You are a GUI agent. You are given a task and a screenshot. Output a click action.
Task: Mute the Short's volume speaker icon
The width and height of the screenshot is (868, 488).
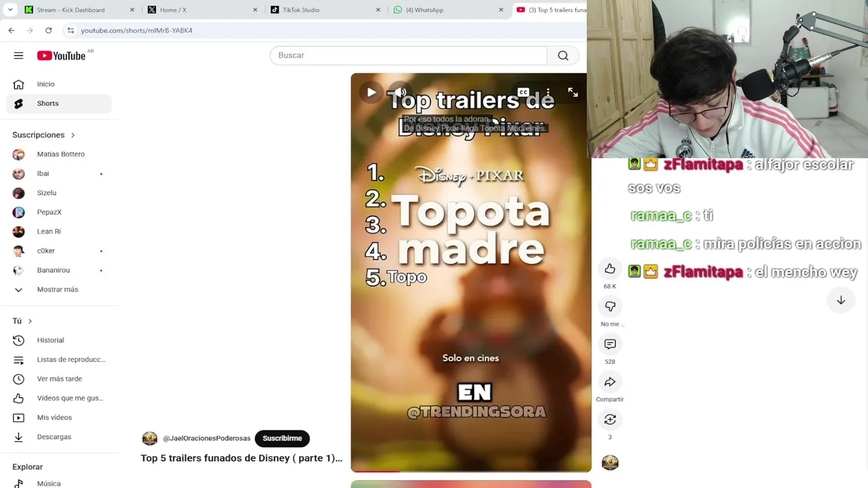coord(400,92)
